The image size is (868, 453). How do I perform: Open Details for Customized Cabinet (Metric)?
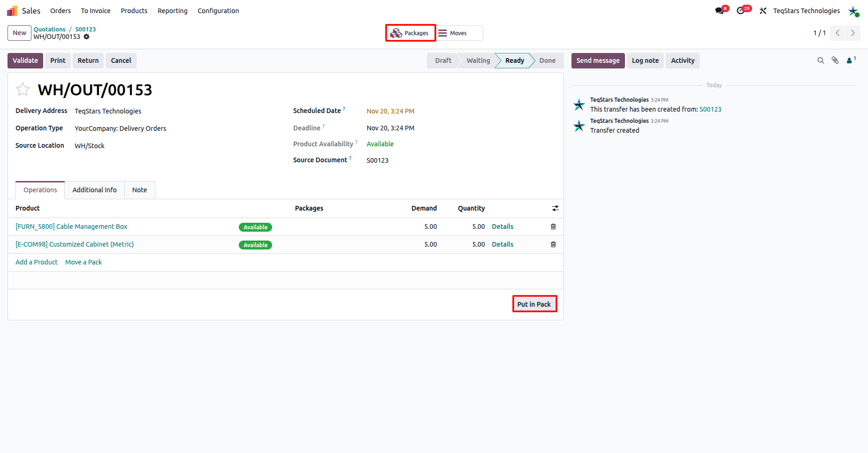click(503, 244)
